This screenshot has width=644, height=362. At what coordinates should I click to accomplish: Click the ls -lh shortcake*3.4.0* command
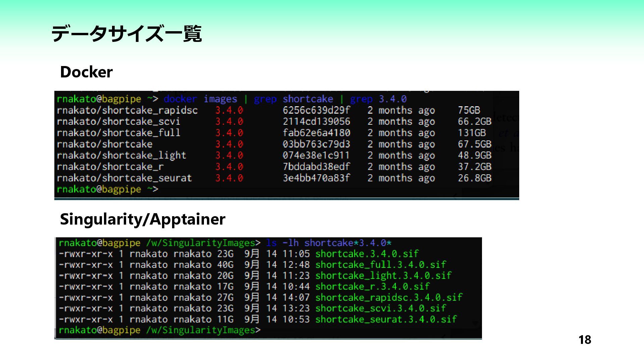pos(329,243)
